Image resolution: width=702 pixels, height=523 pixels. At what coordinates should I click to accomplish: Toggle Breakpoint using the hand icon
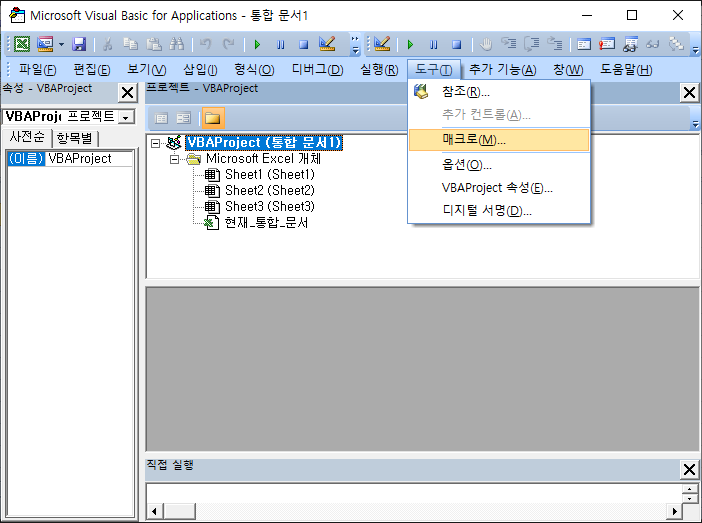coord(486,44)
